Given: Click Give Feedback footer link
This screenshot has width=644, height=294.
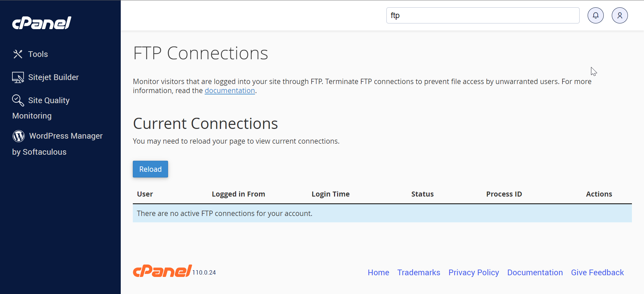Looking at the screenshot, I should [597, 273].
